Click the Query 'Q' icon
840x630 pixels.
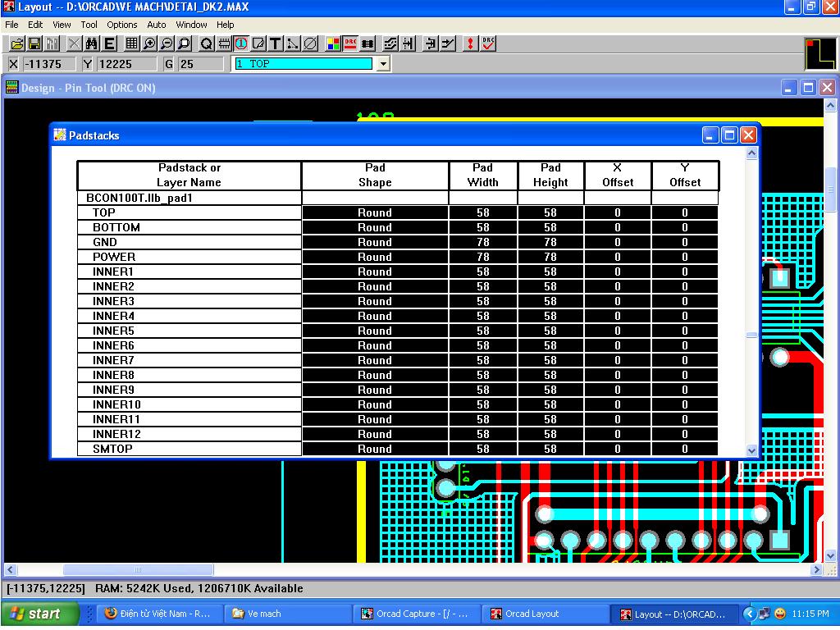(206, 44)
